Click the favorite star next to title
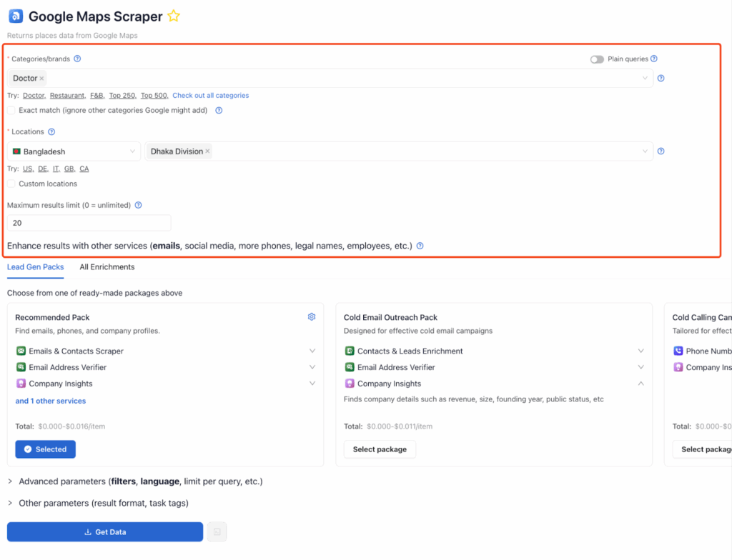This screenshot has height=560, width=732. point(174,16)
